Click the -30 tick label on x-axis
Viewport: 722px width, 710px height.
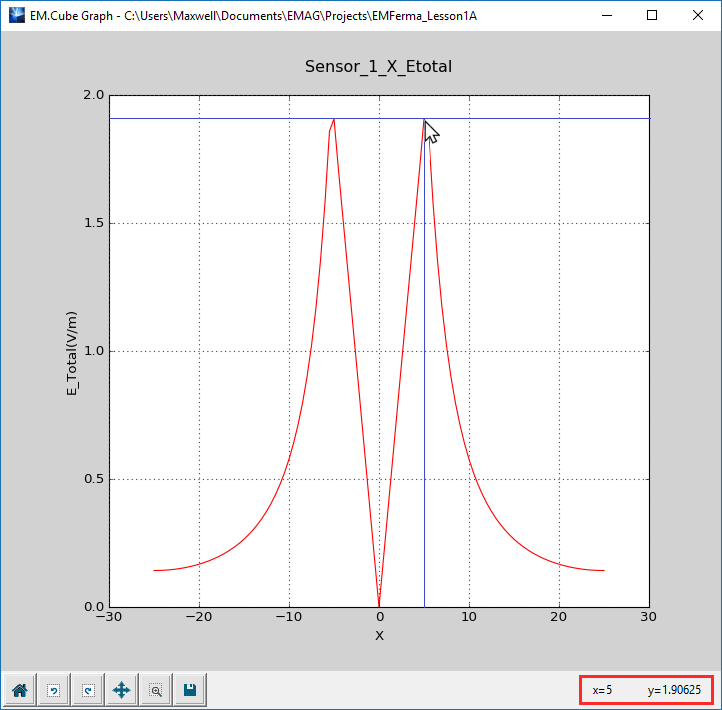click(x=109, y=617)
